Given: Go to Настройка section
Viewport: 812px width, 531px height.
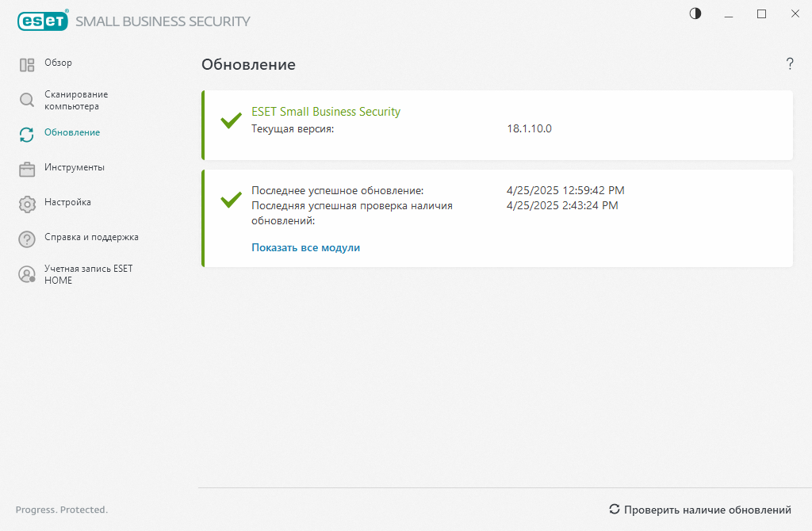Looking at the screenshot, I should (x=67, y=202).
